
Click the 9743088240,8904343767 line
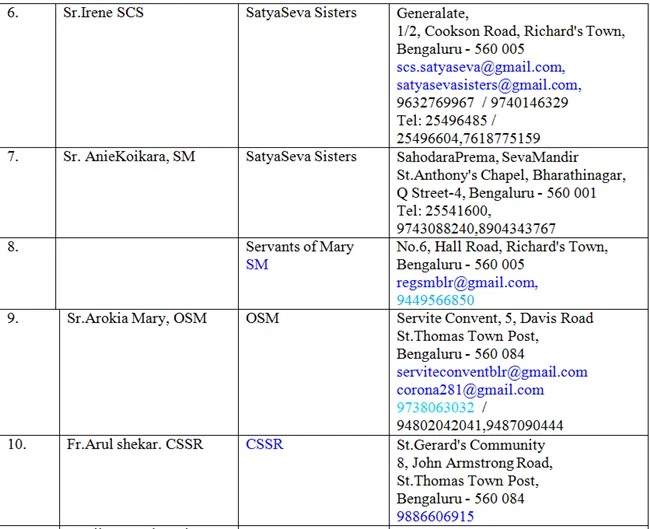[476, 228]
